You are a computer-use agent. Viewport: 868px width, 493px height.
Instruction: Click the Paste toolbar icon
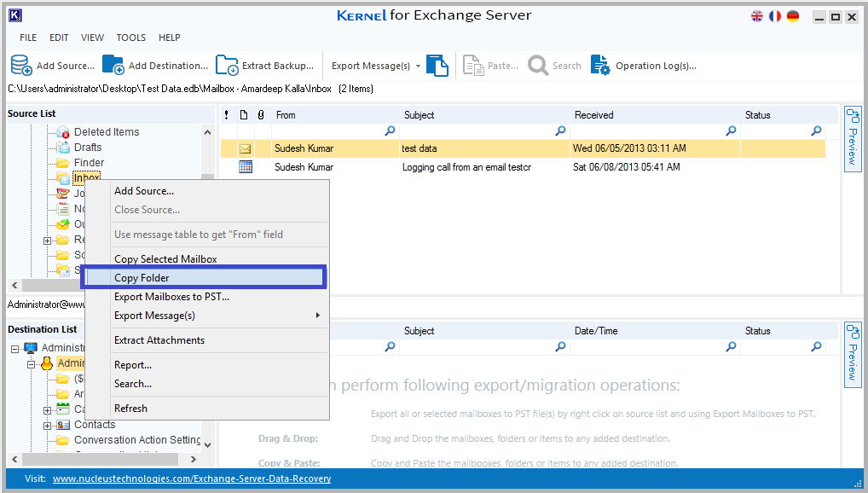click(473, 66)
